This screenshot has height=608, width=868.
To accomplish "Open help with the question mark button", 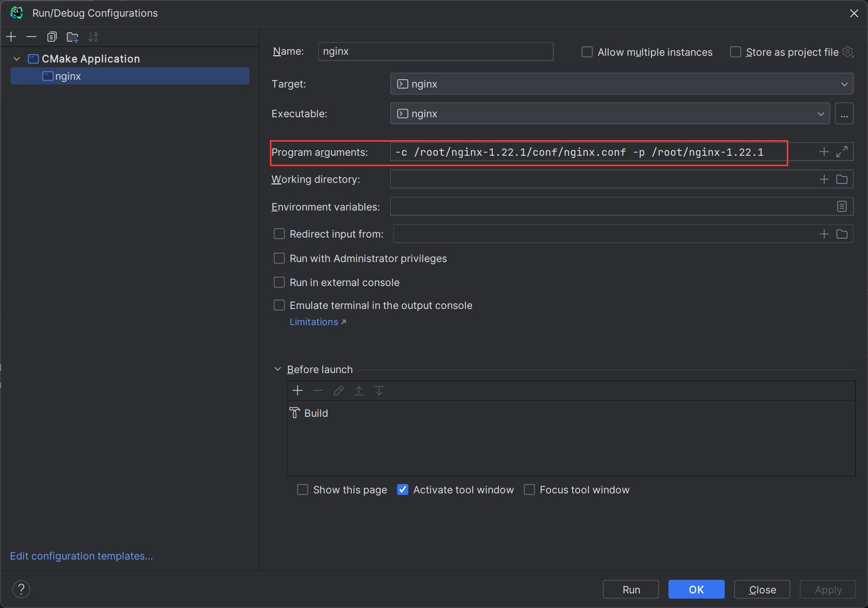I will click(21, 589).
